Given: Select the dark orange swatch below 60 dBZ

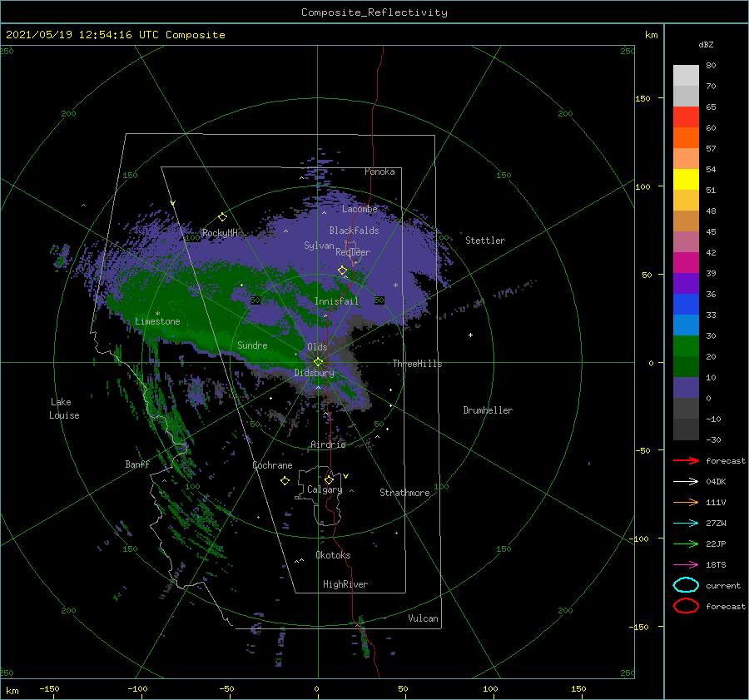Looking at the screenshot, I should pos(686,137).
